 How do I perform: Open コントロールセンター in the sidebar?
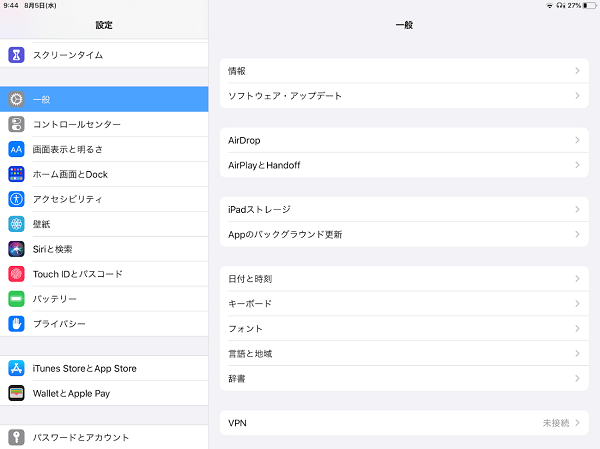[x=104, y=124]
